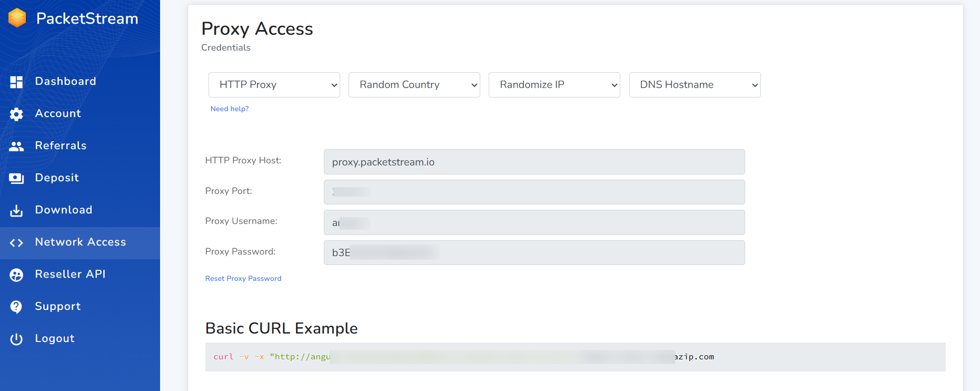The width and height of the screenshot is (980, 391).
Task: Expand the Randomize IP dropdown
Action: coord(555,85)
